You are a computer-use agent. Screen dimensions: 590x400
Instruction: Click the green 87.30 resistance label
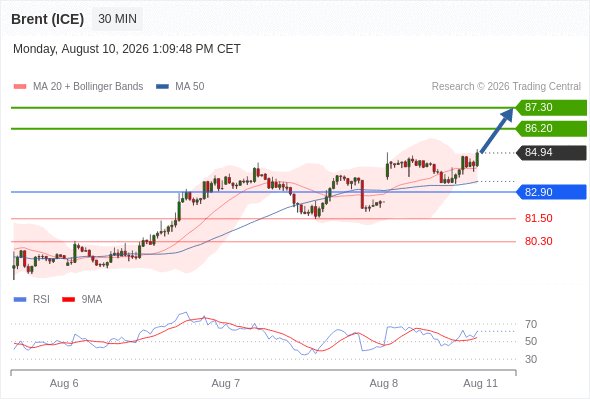[x=551, y=108]
